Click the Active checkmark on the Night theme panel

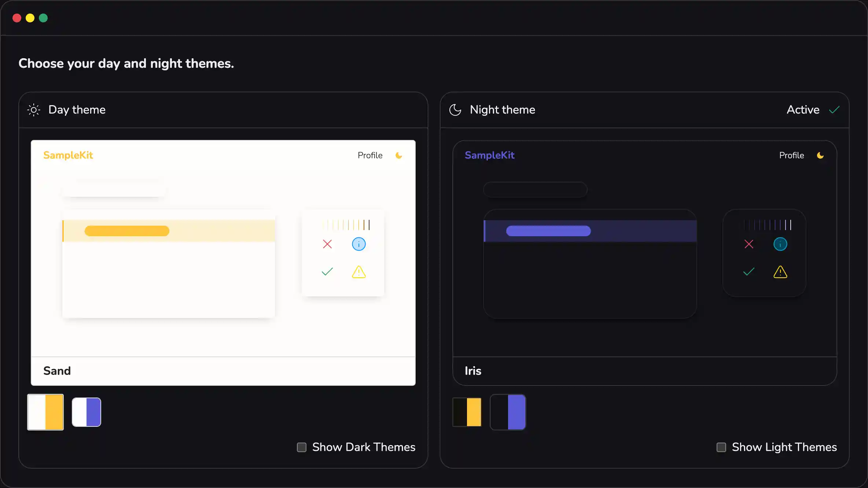click(834, 110)
